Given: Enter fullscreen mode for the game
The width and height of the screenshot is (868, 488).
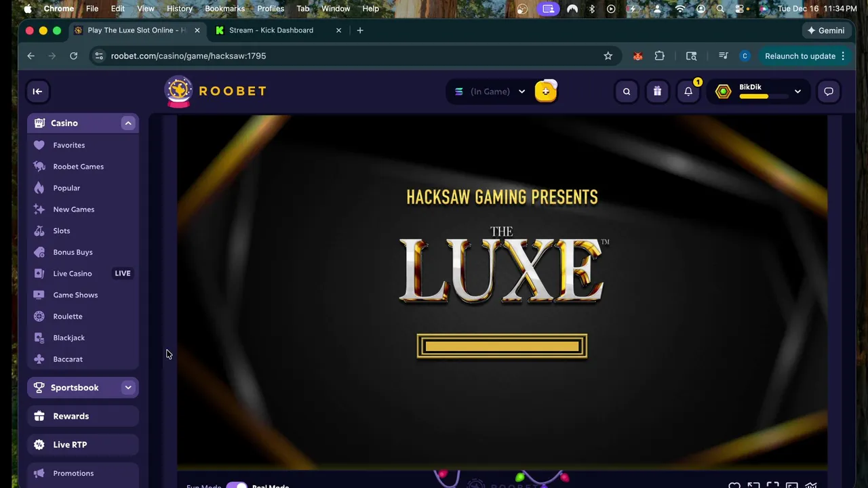Looking at the screenshot, I should pyautogui.click(x=772, y=485).
